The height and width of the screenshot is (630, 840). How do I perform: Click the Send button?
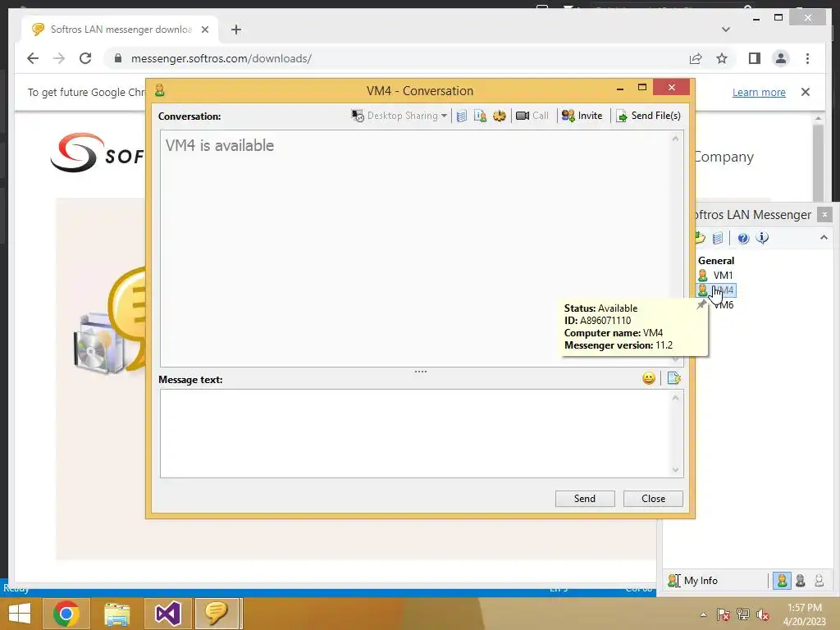[584, 498]
